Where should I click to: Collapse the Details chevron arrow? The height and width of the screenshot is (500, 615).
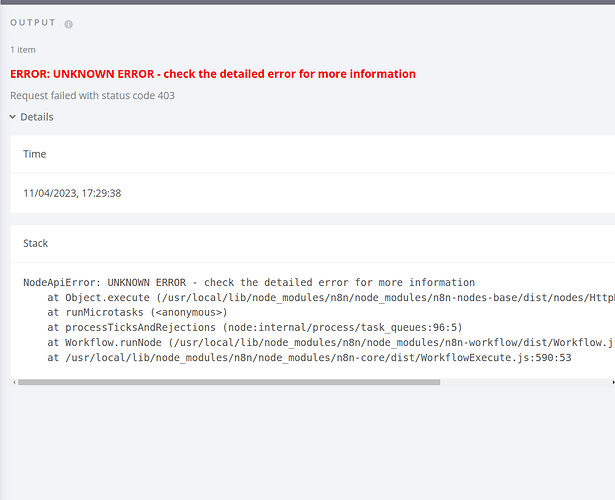pyautogui.click(x=13, y=117)
